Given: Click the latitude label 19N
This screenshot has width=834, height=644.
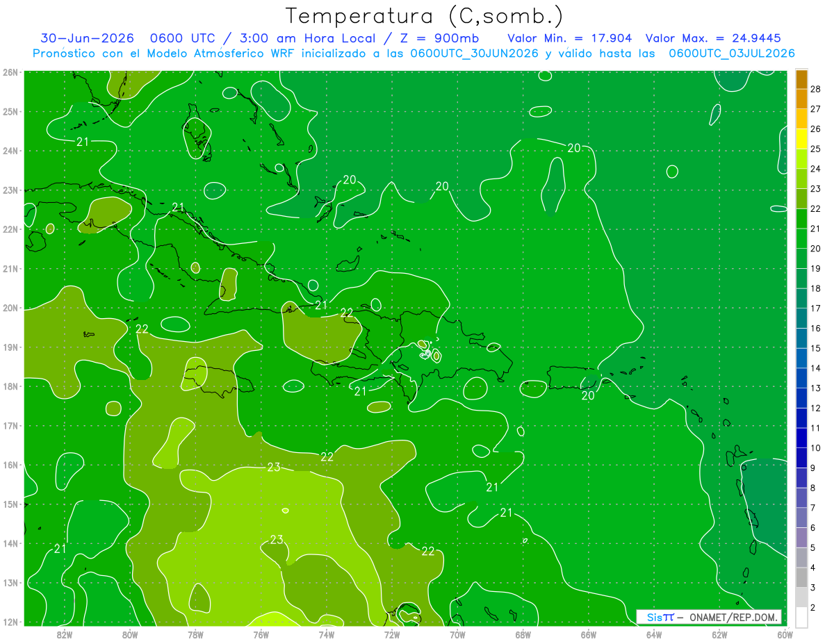Looking at the screenshot, I should coord(10,347).
